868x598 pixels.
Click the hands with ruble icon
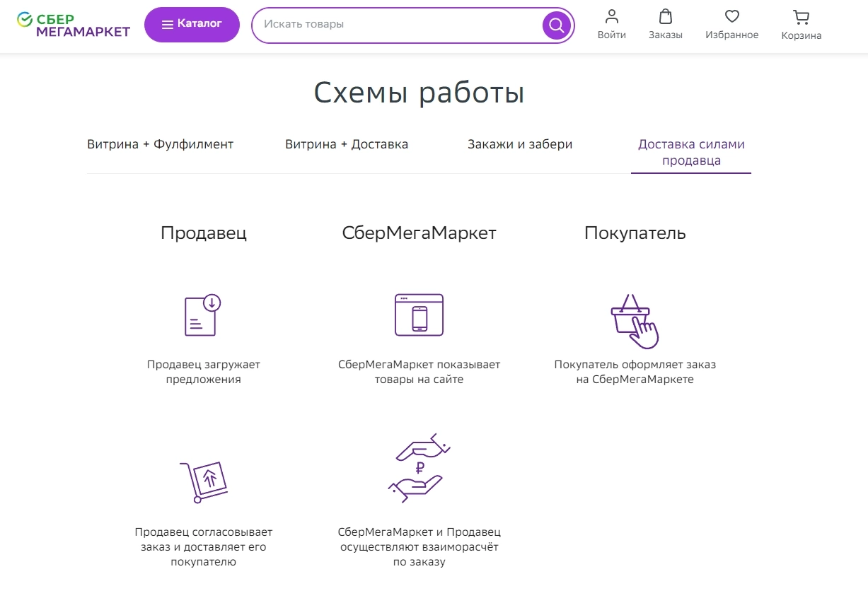point(419,467)
